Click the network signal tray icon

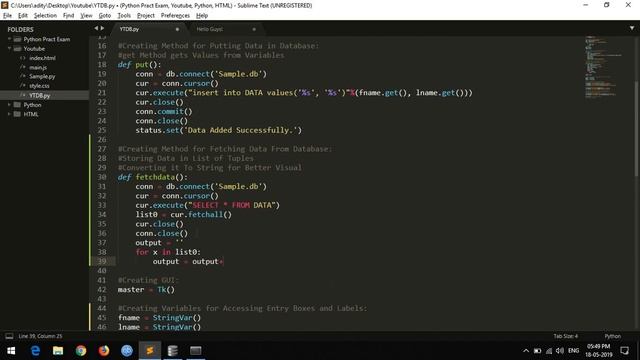pos(549,351)
